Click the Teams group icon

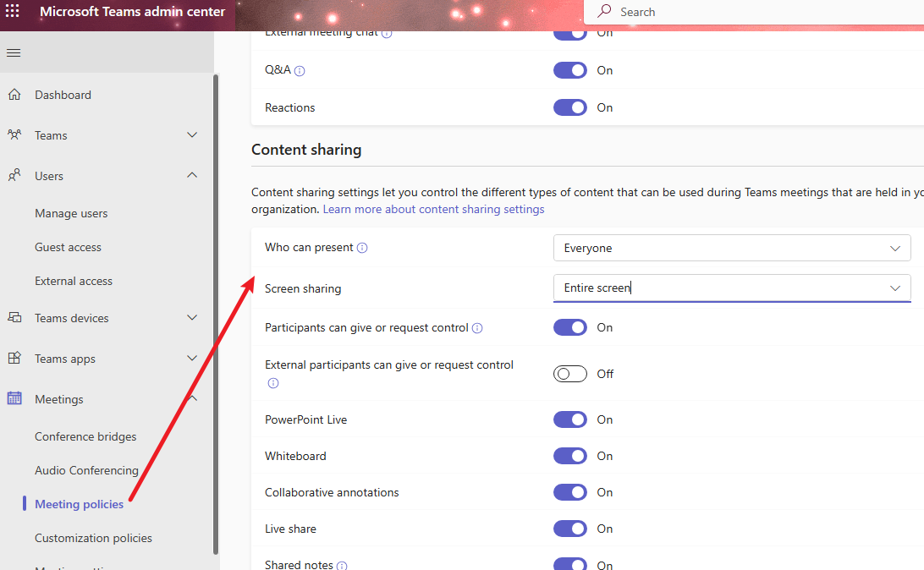point(14,134)
